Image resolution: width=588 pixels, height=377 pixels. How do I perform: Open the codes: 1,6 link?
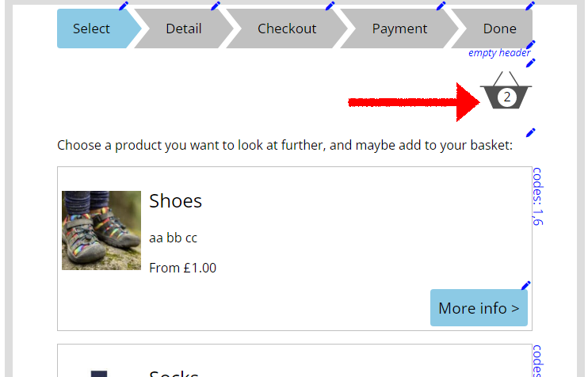click(538, 196)
